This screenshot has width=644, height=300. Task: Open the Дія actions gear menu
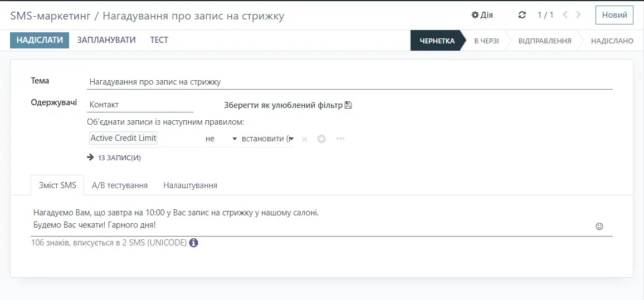point(482,15)
